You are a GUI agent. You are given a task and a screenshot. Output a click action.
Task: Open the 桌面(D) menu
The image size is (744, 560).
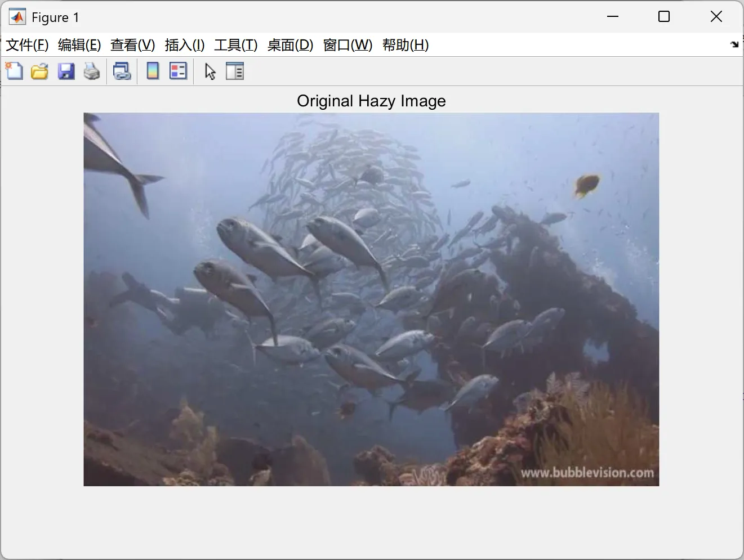[x=291, y=45]
